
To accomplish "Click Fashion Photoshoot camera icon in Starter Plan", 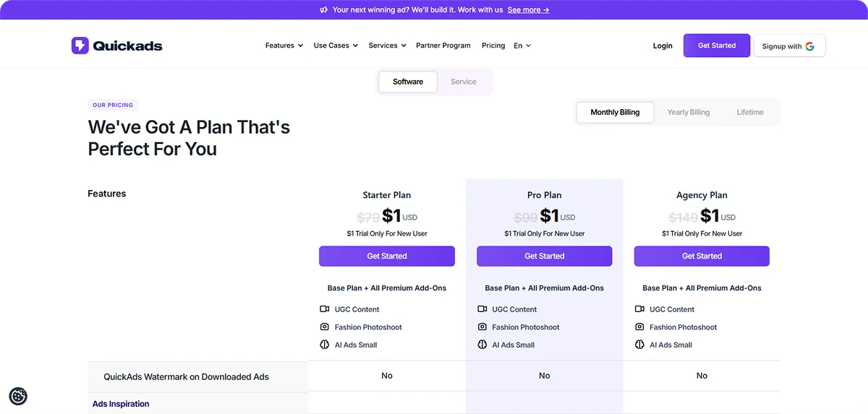I will point(325,327).
